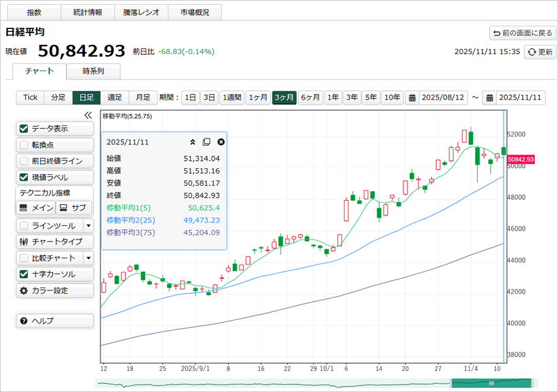This screenshot has width=558, height=392.
Task: Select the 6ヶ月 period button
Action: 310,98
